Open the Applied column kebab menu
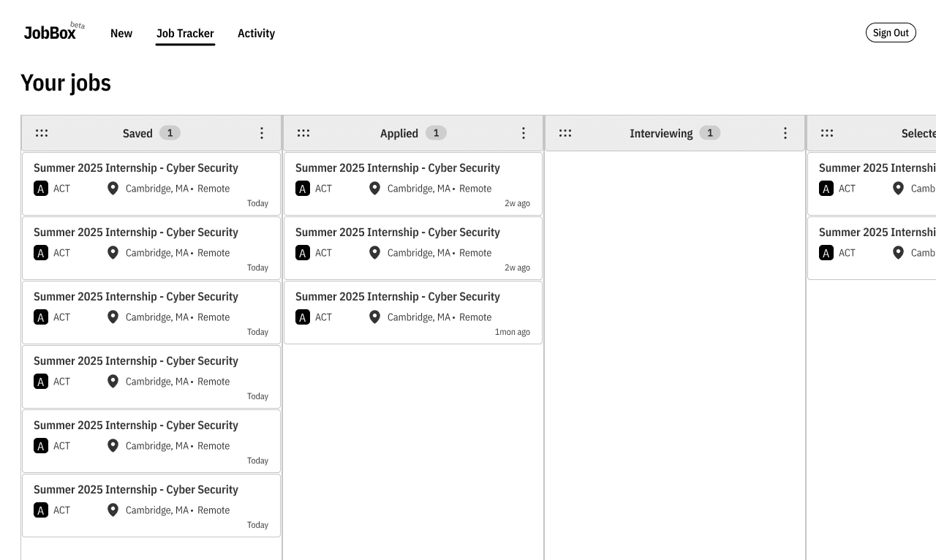This screenshot has height=560, width=936. coord(524,133)
